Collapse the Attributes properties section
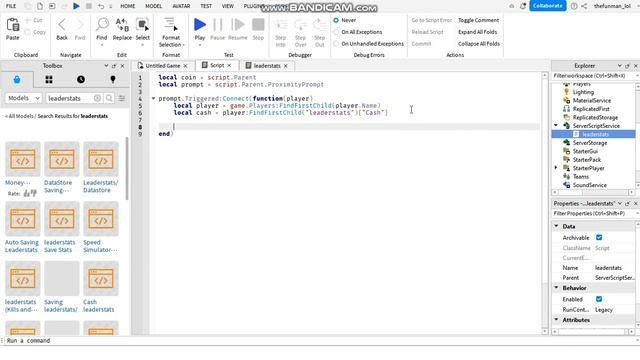The height and width of the screenshot is (360, 640). point(556,320)
